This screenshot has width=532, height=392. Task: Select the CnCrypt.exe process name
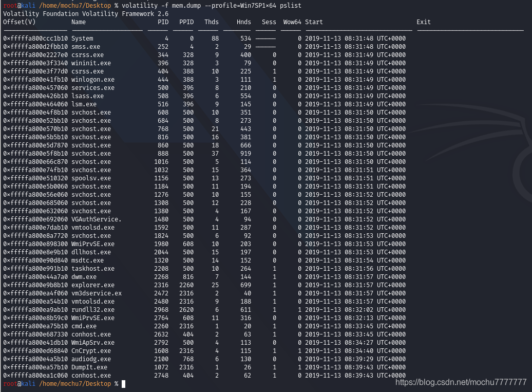91,350
